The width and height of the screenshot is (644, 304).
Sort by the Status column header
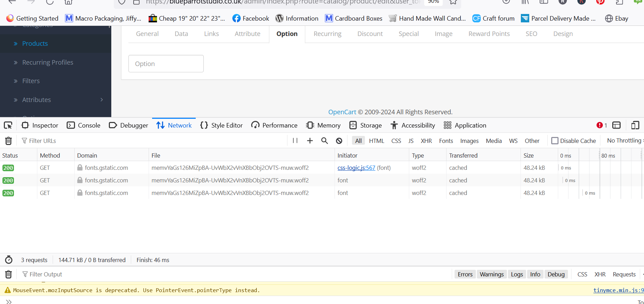[x=18, y=155]
